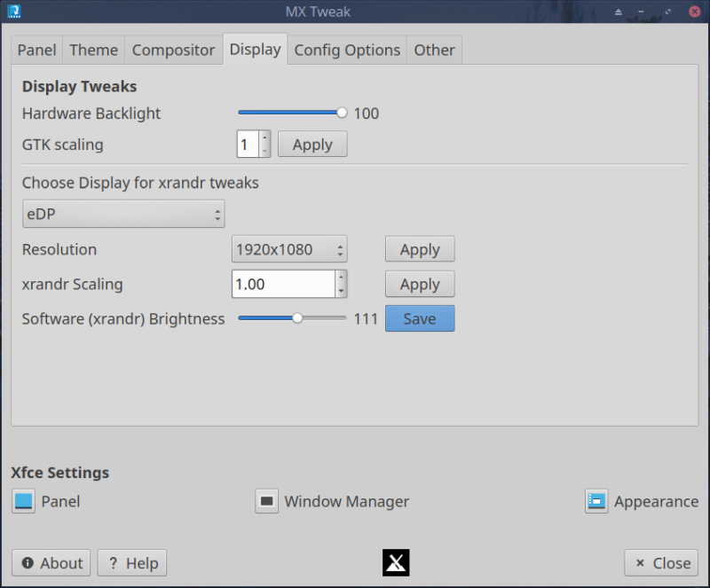Viewport: 710px width, 588px height.
Task: Increase GTK scaling with up arrow
Action: pyautogui.click(x=264, y=137)
